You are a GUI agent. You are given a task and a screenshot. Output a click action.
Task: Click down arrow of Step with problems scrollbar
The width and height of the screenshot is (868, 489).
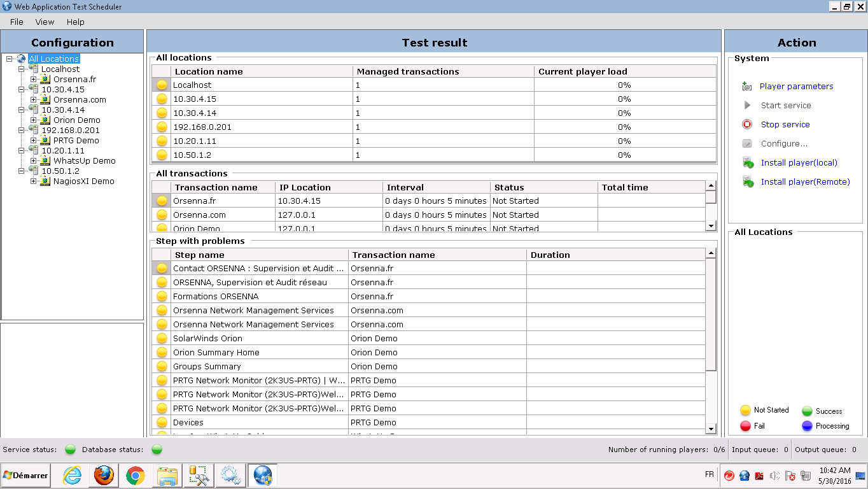(x=711, y=430)
